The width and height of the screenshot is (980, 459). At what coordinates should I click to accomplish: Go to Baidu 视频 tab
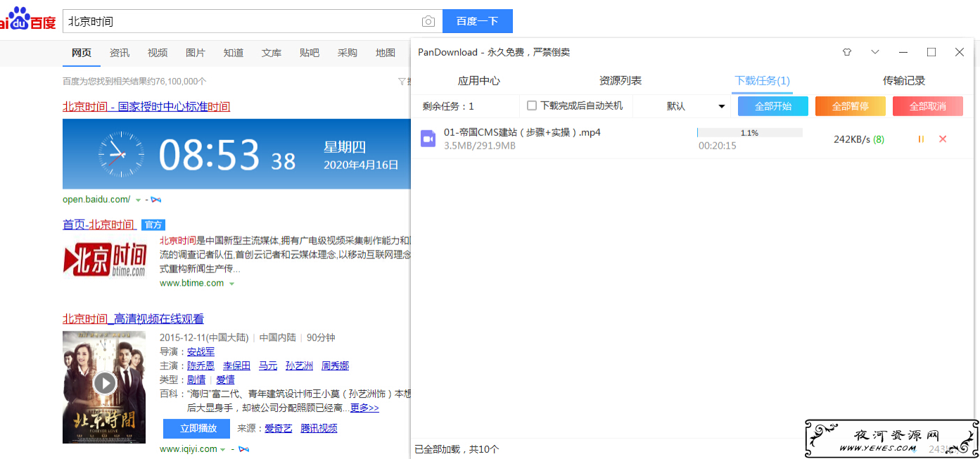click(x=158, y=53)
